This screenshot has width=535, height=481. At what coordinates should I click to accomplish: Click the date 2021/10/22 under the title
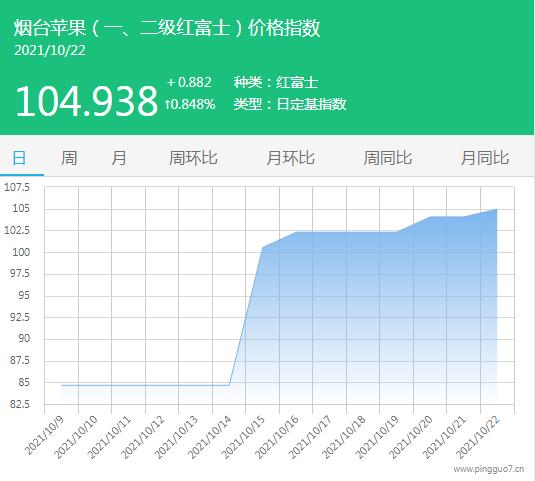tap(50, 50)
